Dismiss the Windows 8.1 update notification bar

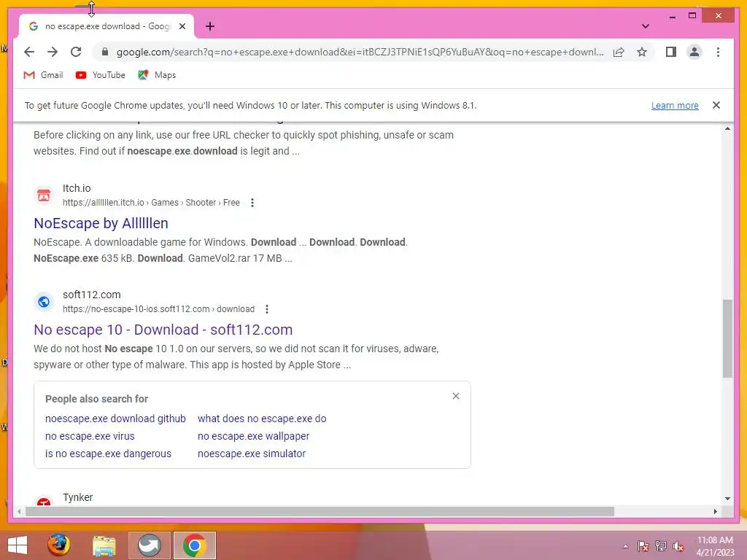click(x=716, y=105)
